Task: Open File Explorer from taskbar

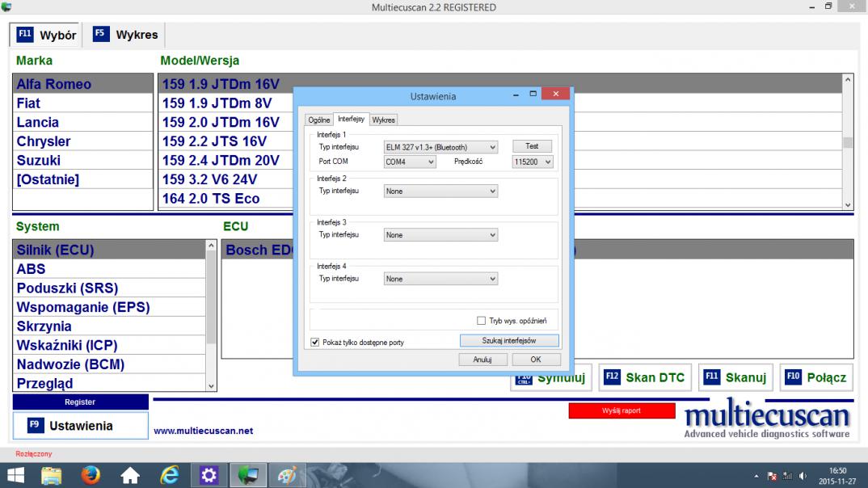Action: (x=52, y=475)
